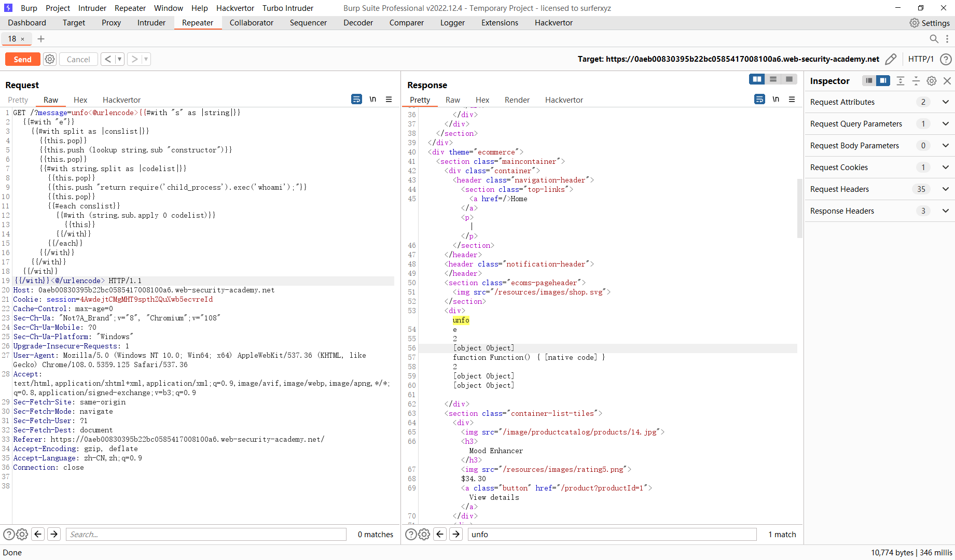Click the Send button

(22, 59)
